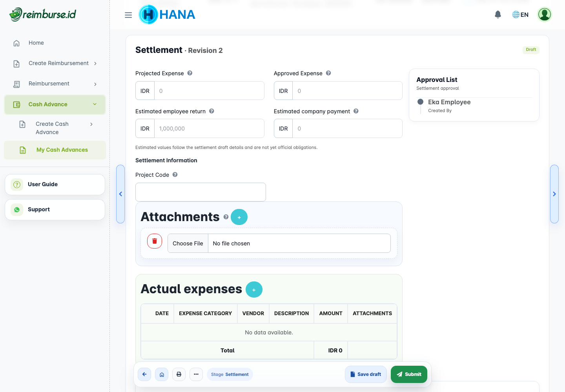
Task: Show help for Projected Expense
Action: pyautogui.click(x=190, y=73)
